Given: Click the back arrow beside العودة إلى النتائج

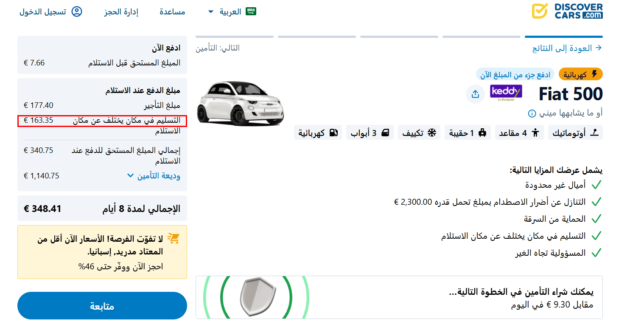Looking at the screenshot, I should [598, 48].
